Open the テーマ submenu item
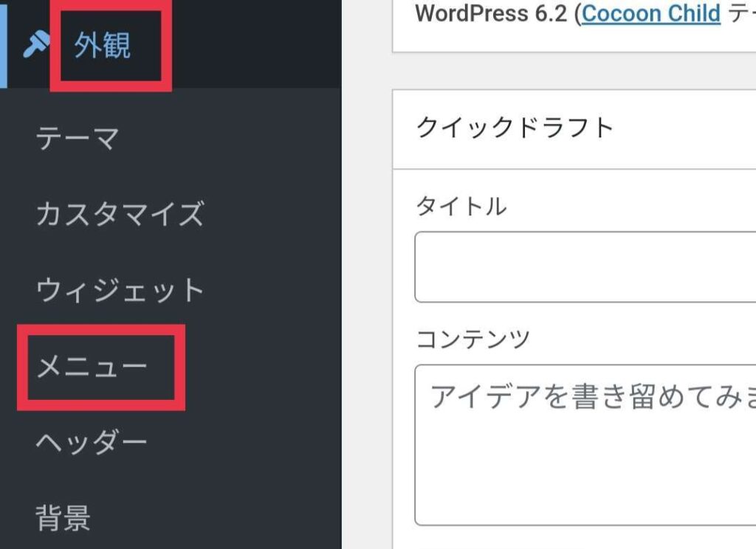The height and width of the screenshot is (549, 756). (x=78, y=138)
